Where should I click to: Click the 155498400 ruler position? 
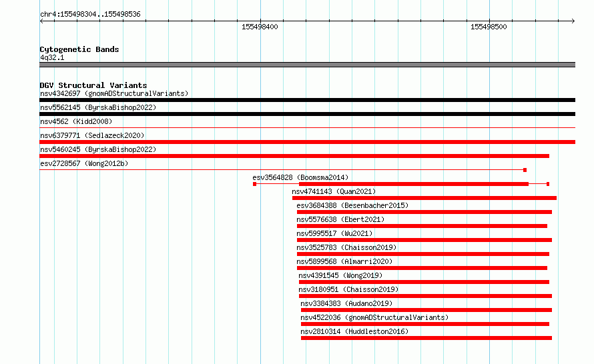[x=260, y=27]
